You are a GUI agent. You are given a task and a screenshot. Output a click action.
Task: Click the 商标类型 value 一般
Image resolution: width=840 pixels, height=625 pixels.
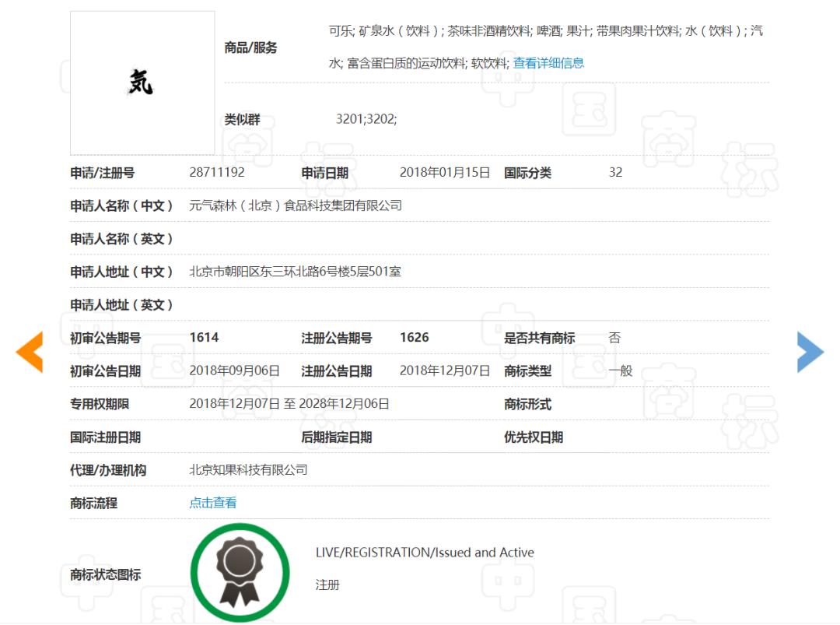click(x=621, y=370)
